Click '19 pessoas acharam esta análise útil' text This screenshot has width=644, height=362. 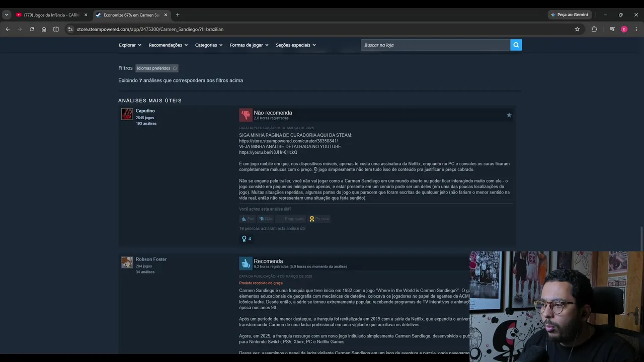[272, 228]
